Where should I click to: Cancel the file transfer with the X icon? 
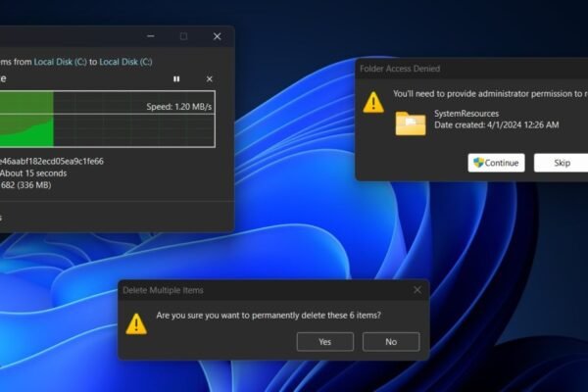pos(209,78)
